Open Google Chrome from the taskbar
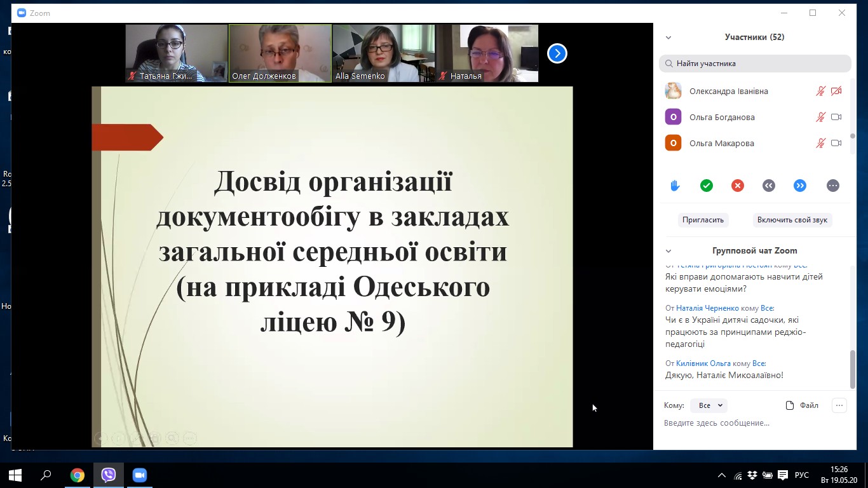The width and height of the screenshot is (868, 488). coord(78,475)
